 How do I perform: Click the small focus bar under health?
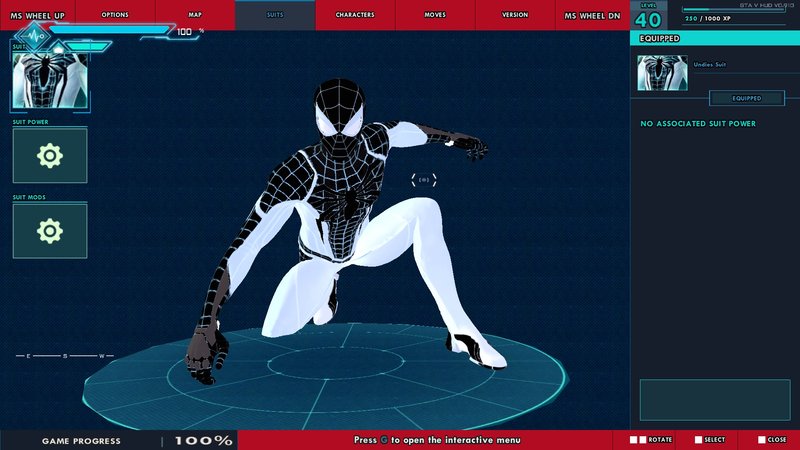(x=88, y=46)
